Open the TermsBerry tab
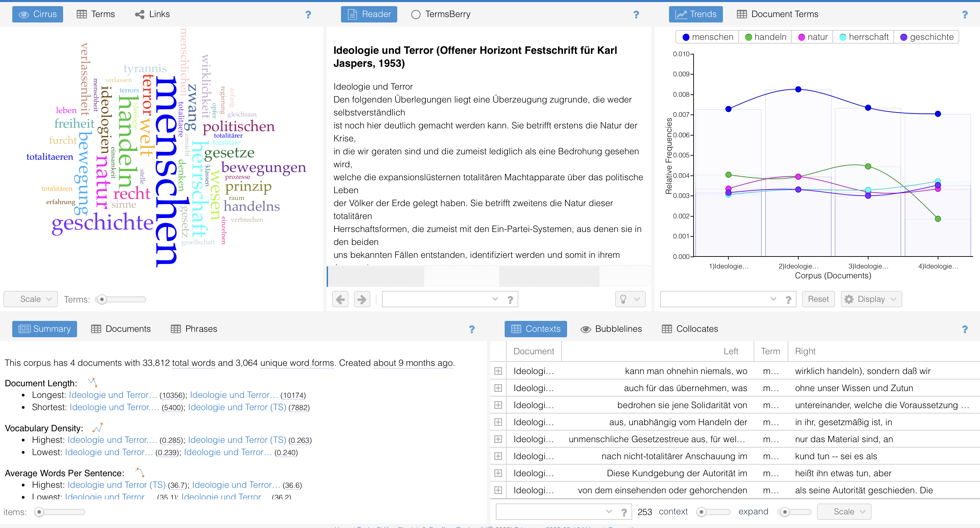 tap(441, 14)
